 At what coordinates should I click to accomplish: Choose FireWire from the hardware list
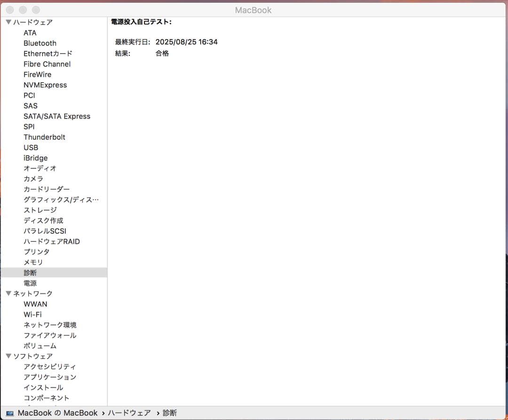37,74
